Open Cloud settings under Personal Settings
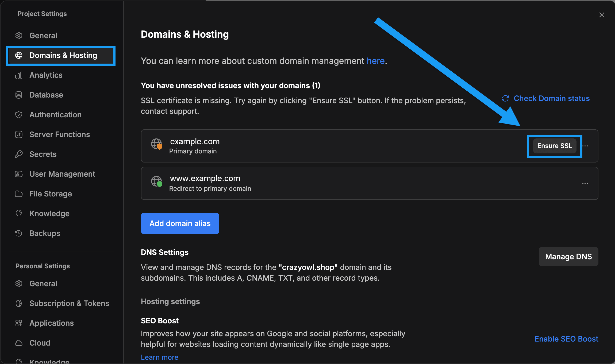This screenshot has height=364, width=615. [x=40, y=343]
